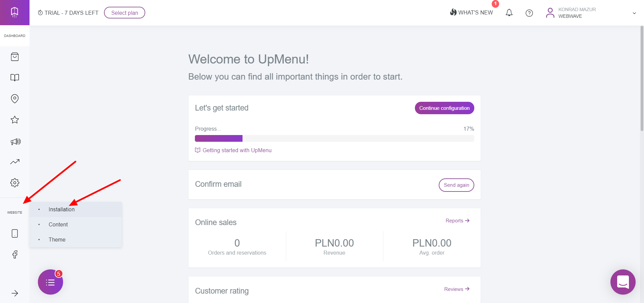Screen dimensions: 644x303
Task: Open the help question mark icon
Action: [529, 13]
